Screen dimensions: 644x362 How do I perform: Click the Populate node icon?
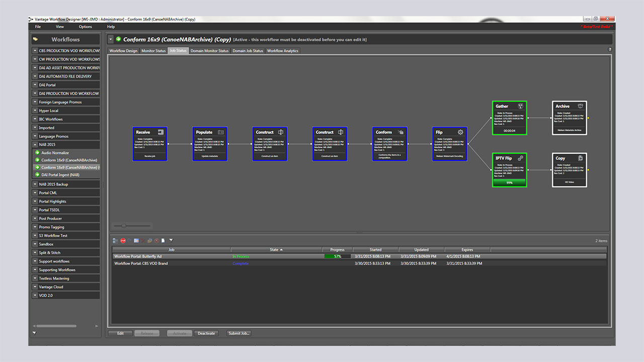(x=220, y=132)
